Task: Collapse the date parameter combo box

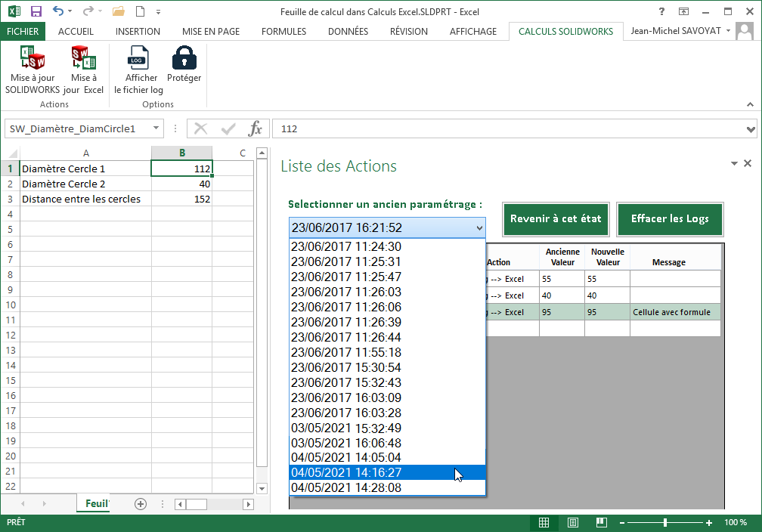Action: point(479,227)
